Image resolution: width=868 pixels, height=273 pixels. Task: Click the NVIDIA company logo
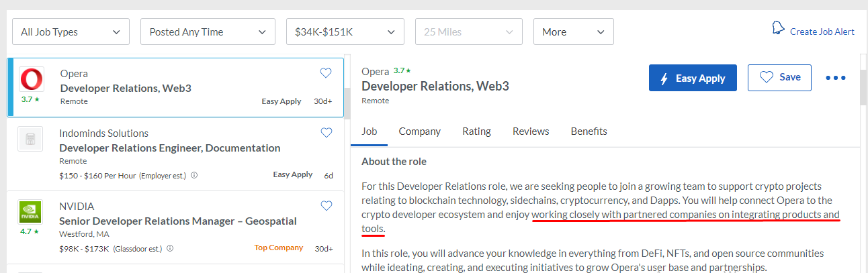(30, 212)
